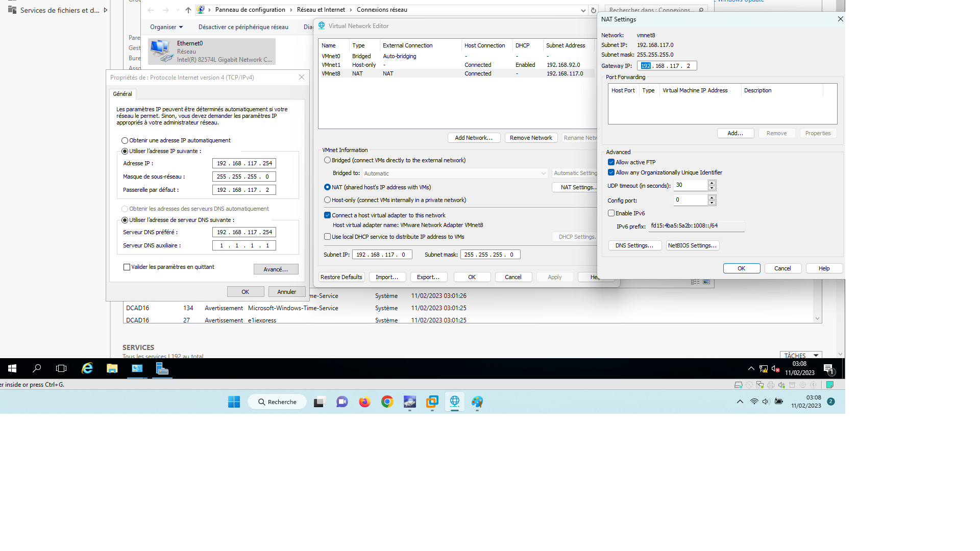The image size is (980, 551).
Task: Open Bridged to Automatic combo box
Action: coord(455,173)
